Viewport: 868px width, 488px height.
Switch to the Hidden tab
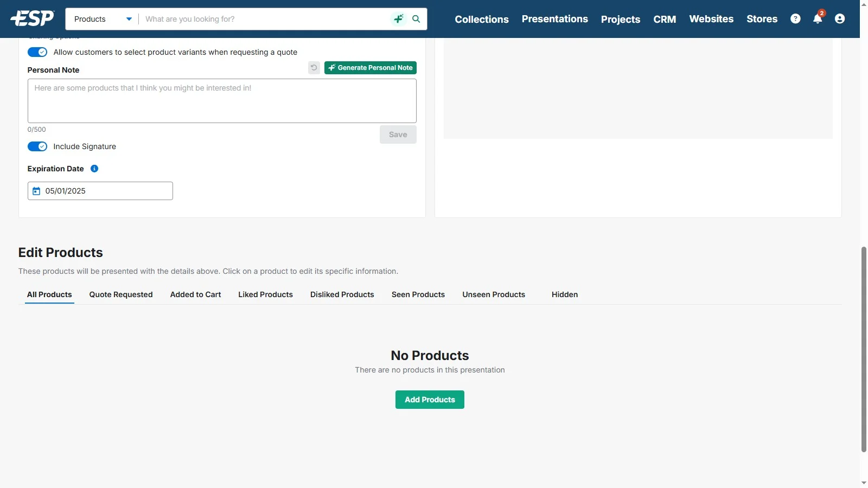(565, 294)
